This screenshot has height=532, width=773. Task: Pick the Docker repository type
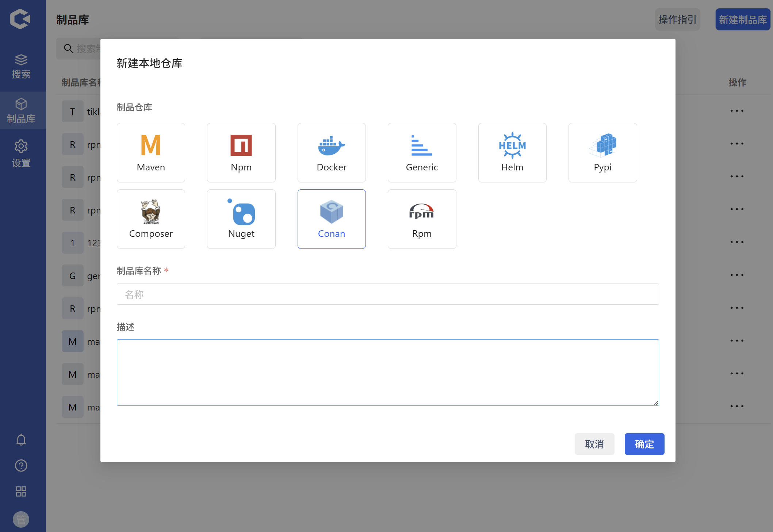click(x=332, y=153)
